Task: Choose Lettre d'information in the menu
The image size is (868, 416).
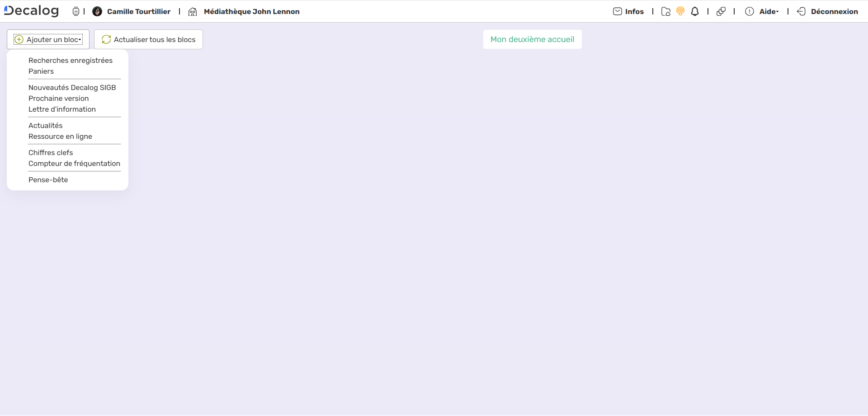Action: (62, 109)
